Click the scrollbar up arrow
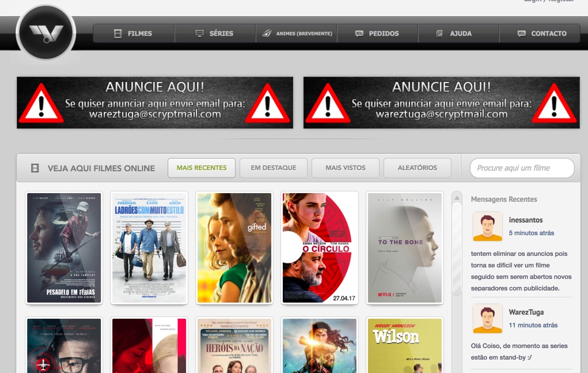Image resolution: width=588 pixels, height=373 pixels. [x=457, y=197]
